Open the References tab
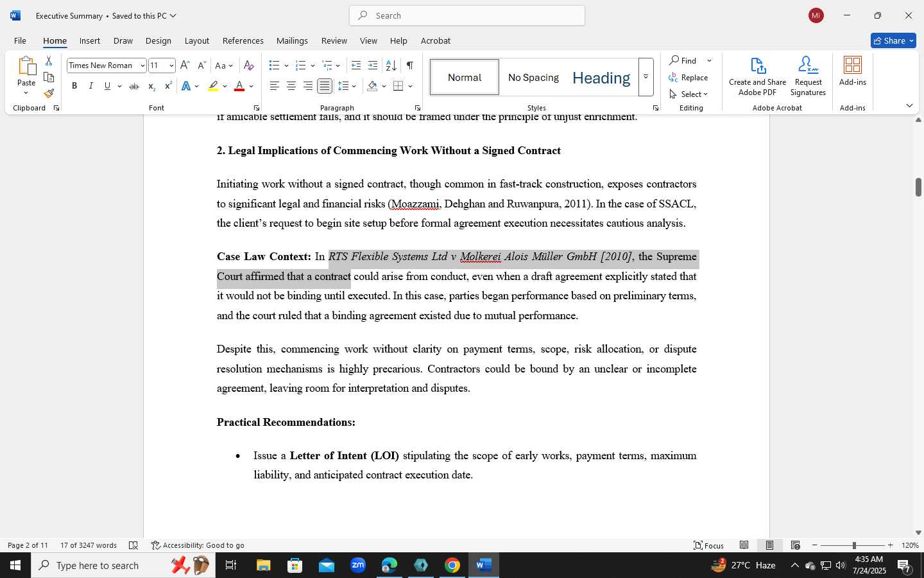The image size is (924, 578). 243,40
